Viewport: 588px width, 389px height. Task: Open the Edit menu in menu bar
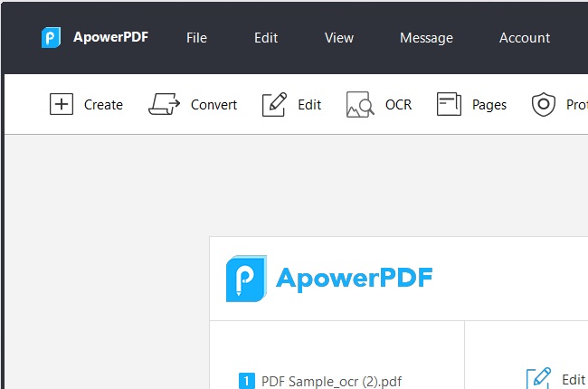coord(266,38)
